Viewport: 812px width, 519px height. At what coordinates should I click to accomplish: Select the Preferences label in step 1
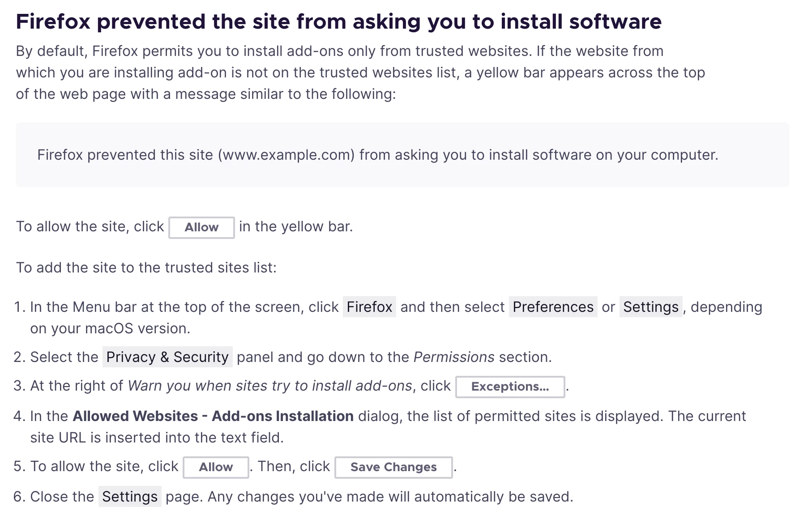pos(553,307)
